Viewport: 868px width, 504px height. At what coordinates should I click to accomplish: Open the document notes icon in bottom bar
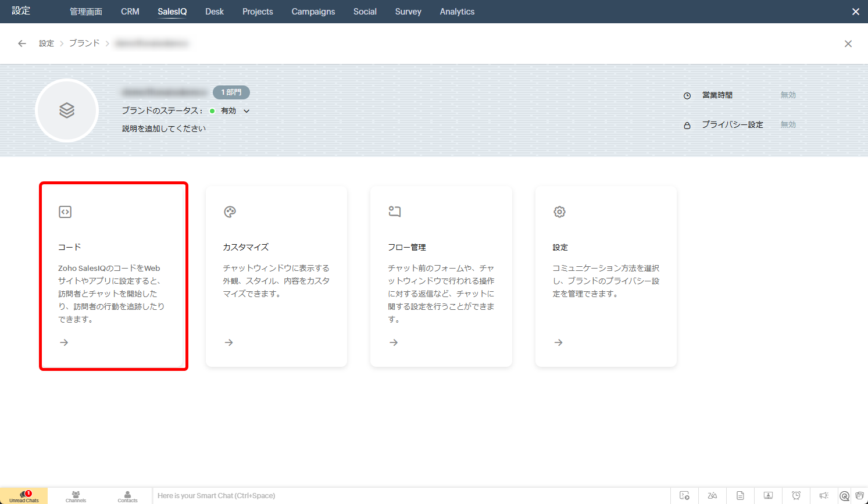(740, 496)
